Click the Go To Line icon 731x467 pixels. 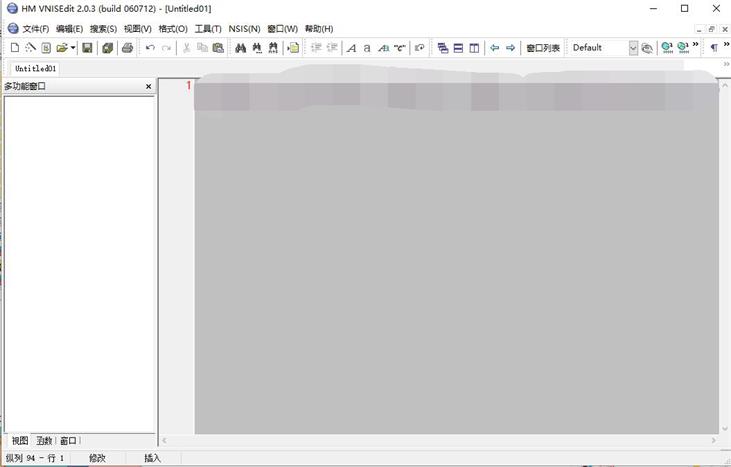(293, 48)
